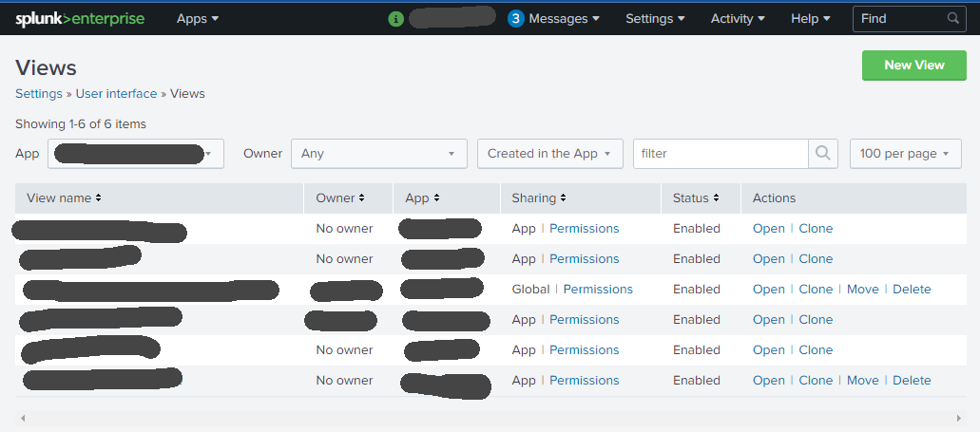The height and width of the screenshot is (432, 980).
Task: Click scrollbar right arrow
Action: (x=958, y=419)
